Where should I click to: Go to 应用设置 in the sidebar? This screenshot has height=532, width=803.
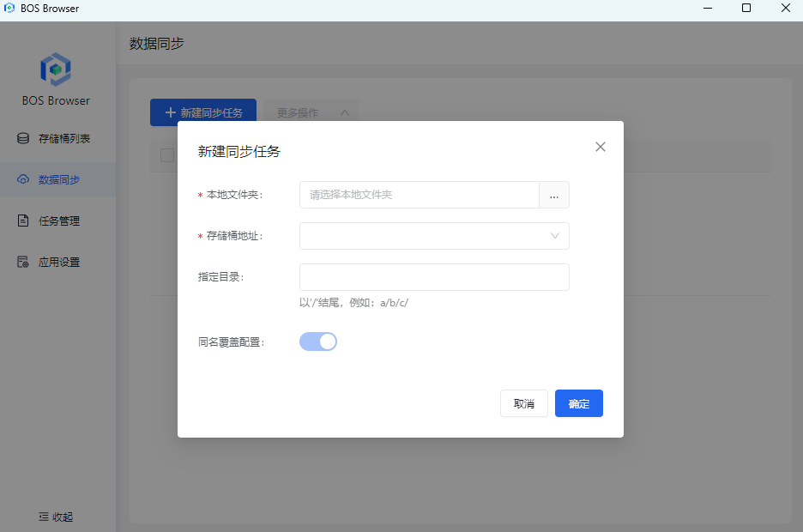tap(58, 262)
